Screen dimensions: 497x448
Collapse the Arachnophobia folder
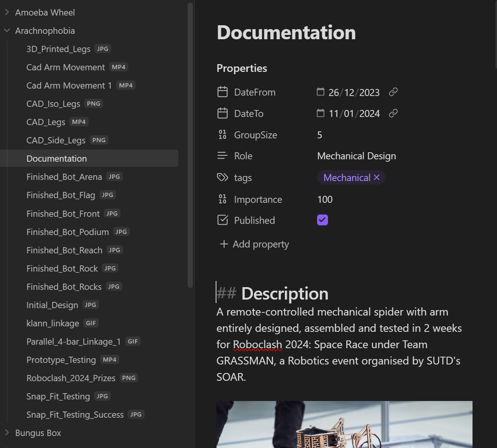tap(7, 31)
